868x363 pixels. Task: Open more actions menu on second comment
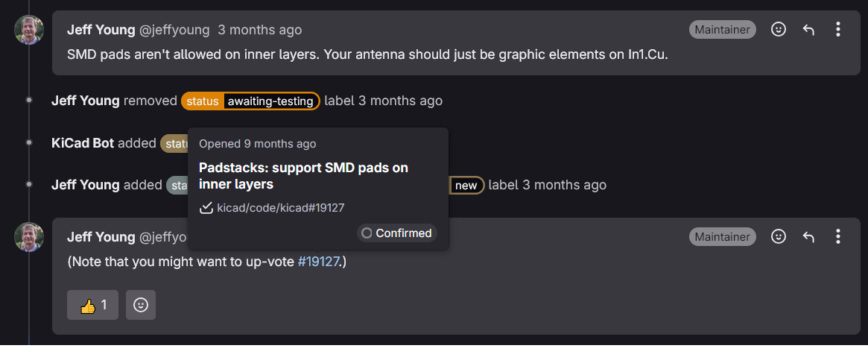tap(838, 236)
